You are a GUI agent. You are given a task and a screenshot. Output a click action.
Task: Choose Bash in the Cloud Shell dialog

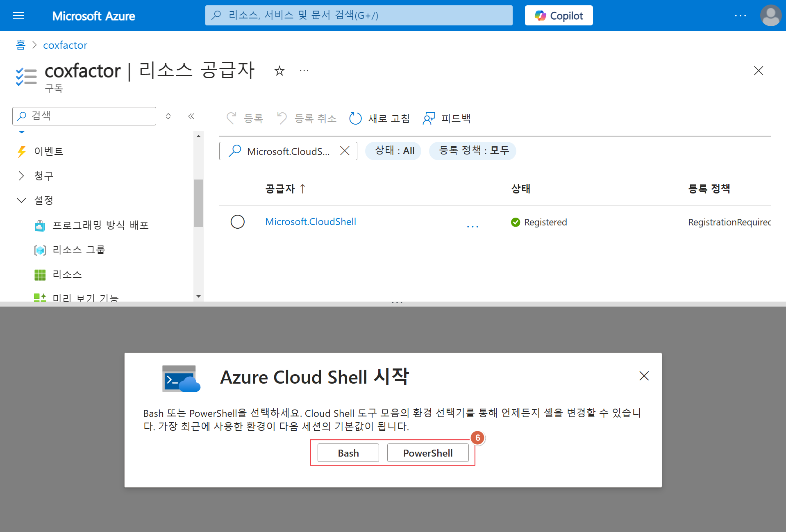[x=348, y=453]
